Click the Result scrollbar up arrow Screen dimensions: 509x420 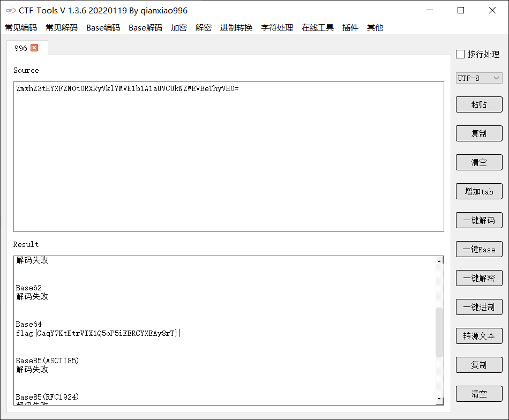tap(439, 261)
